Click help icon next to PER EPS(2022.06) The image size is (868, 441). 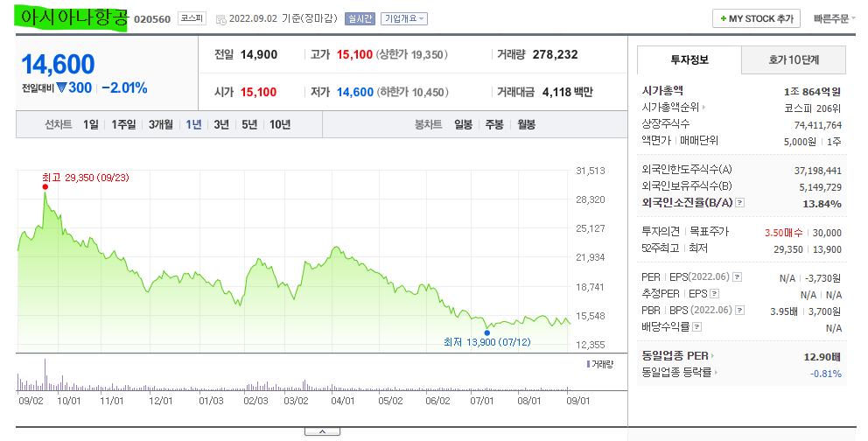[738, 277]
